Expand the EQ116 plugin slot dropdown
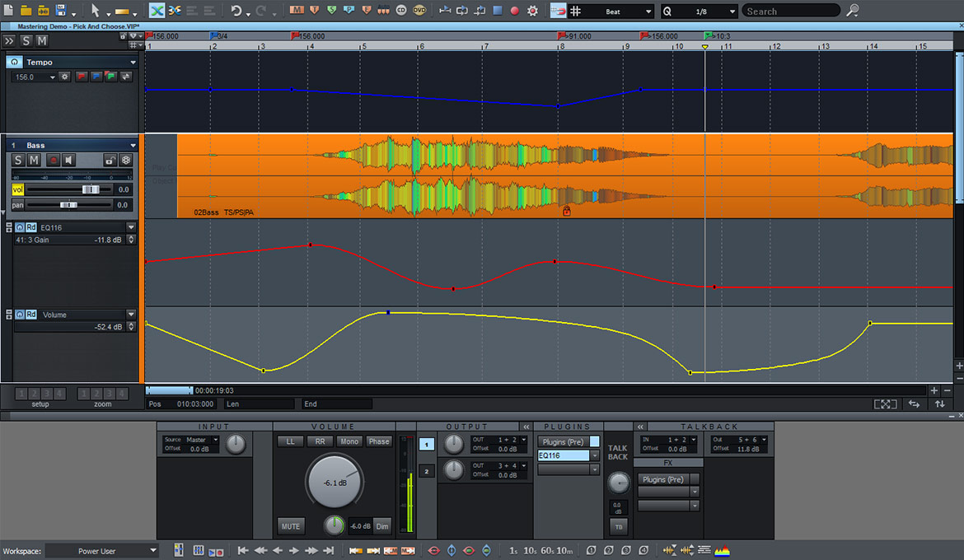964x560 pixels. 595,455
